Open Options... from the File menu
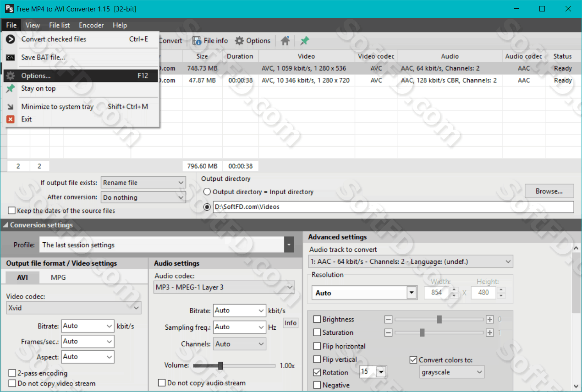The image size is (582, 392). [x=81, y=76]
